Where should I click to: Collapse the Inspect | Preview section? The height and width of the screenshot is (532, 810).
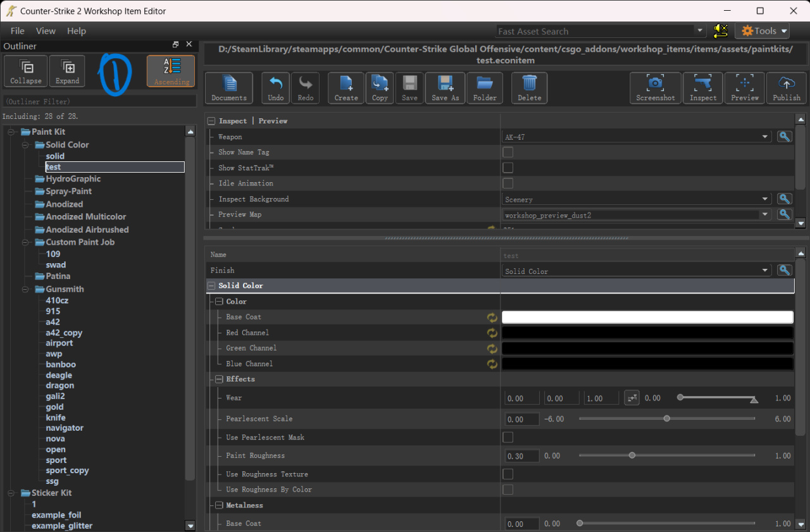211,121
